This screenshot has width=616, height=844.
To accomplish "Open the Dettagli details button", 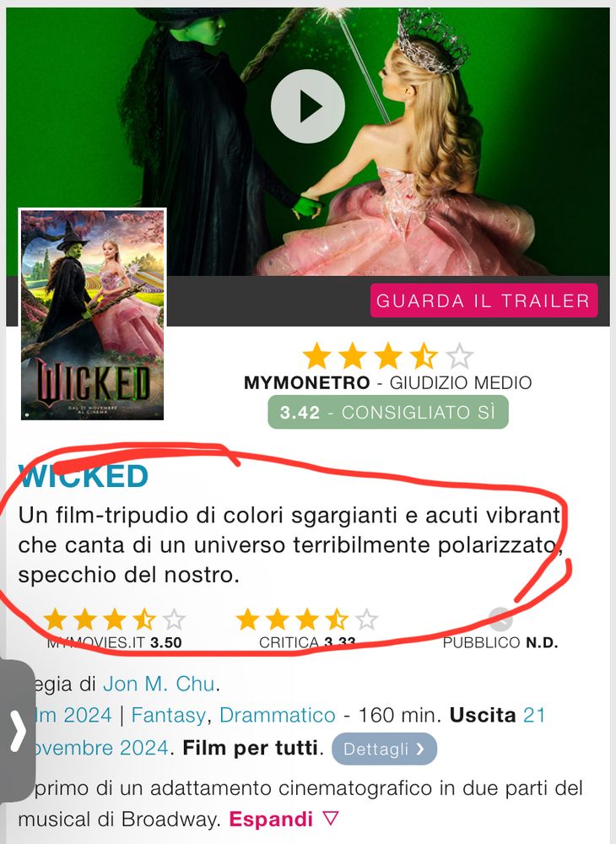I will click(384, 749).
